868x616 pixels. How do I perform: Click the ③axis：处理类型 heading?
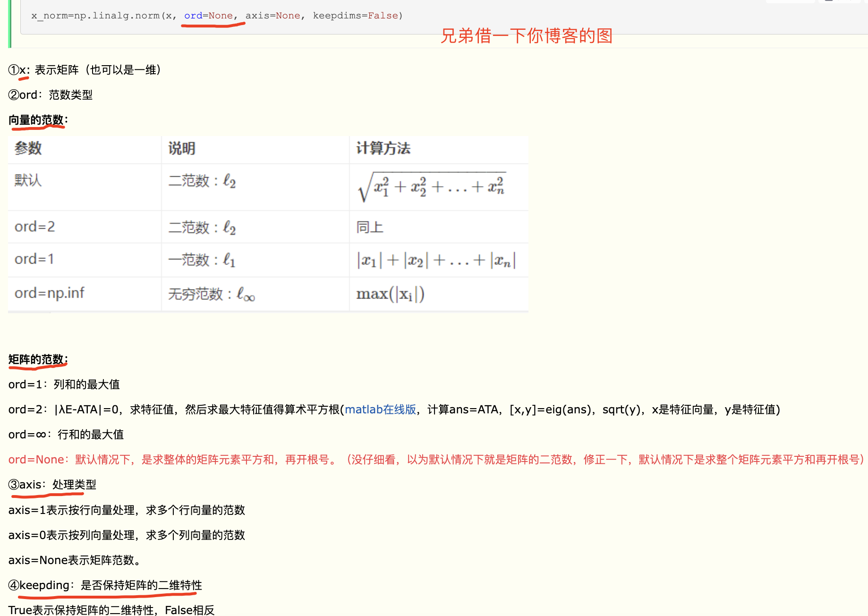(52, 485)
